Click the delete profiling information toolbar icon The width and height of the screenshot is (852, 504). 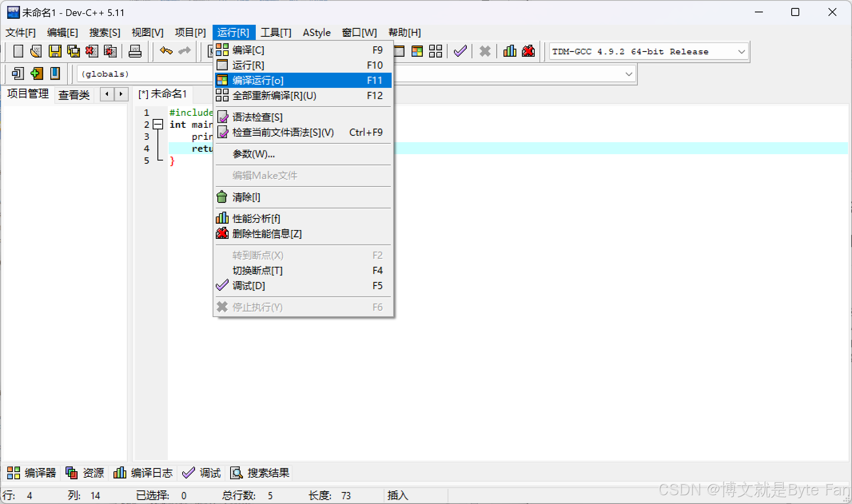pyautogui.click(x=528, y=51)
